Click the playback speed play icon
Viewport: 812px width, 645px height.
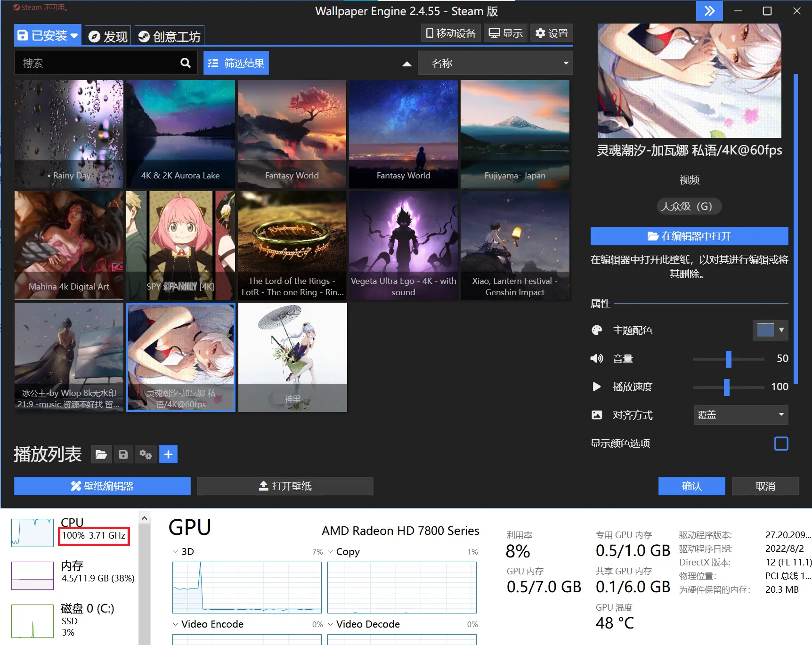597,387
